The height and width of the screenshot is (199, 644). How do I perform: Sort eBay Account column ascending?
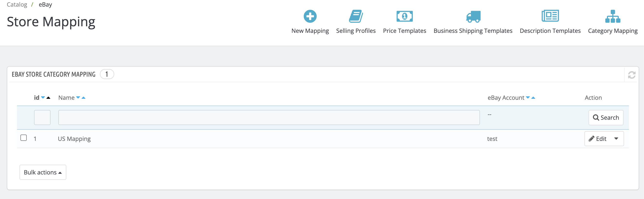pyautogui.click(x=533, y=98)
